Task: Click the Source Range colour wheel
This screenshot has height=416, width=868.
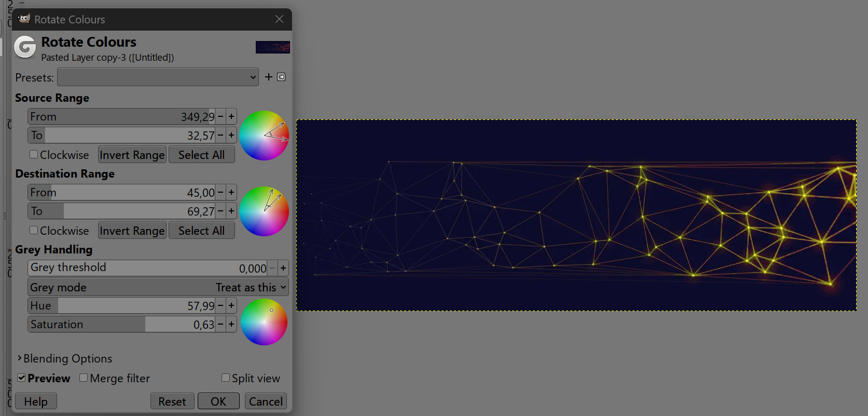Action: click(x=264, y=136)
